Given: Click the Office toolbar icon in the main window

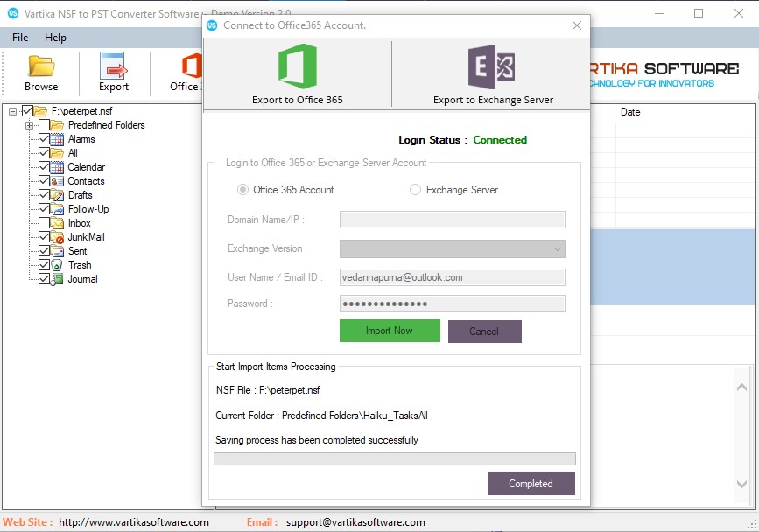Looking at the screenshot, I should tap(191, 66).
